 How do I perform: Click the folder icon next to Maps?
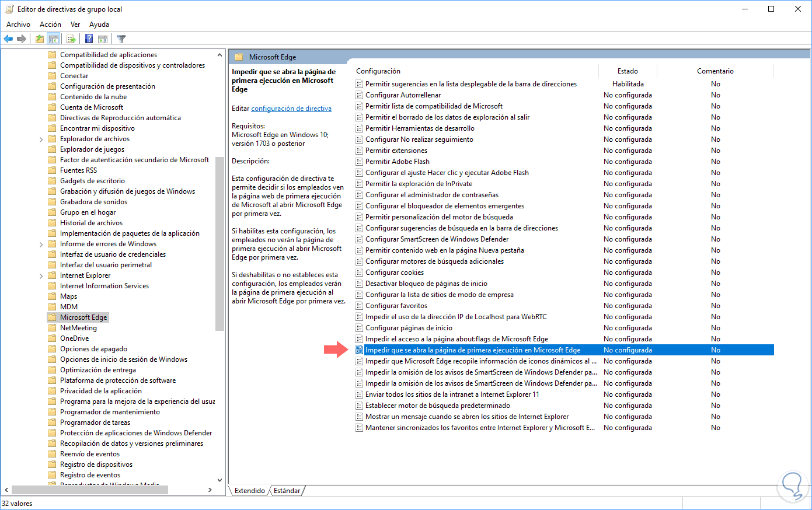pos(52,296)
